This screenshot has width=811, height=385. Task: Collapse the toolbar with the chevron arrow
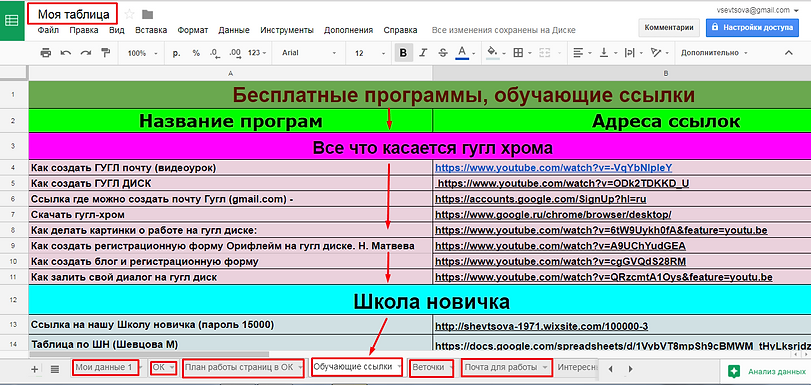(x=789, y=53)
